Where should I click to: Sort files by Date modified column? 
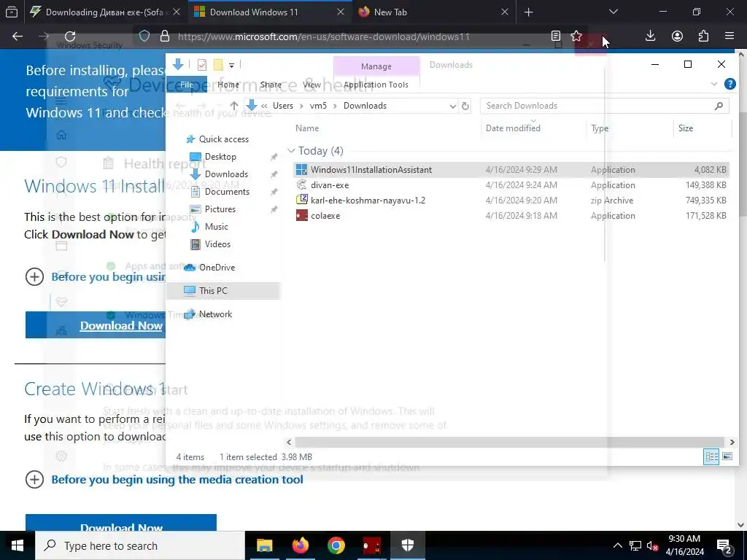tap(513, 128)
